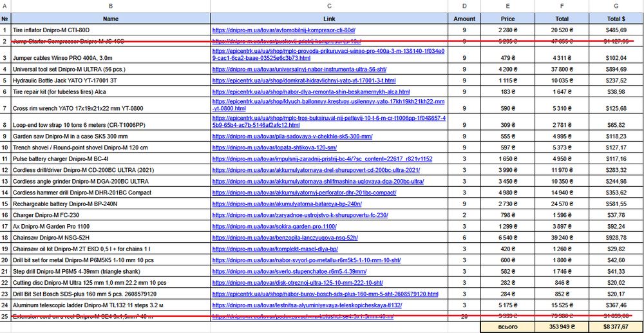
Task: Select the cell 'Step drill Dnipro-M P6M5 4-39mm'
Action: [x=111, y=271]
